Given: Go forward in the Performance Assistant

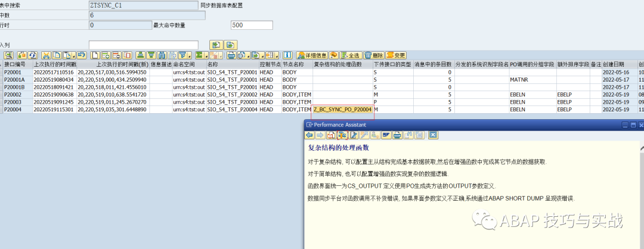Looking at the screenshot, I should coord(320,135).
